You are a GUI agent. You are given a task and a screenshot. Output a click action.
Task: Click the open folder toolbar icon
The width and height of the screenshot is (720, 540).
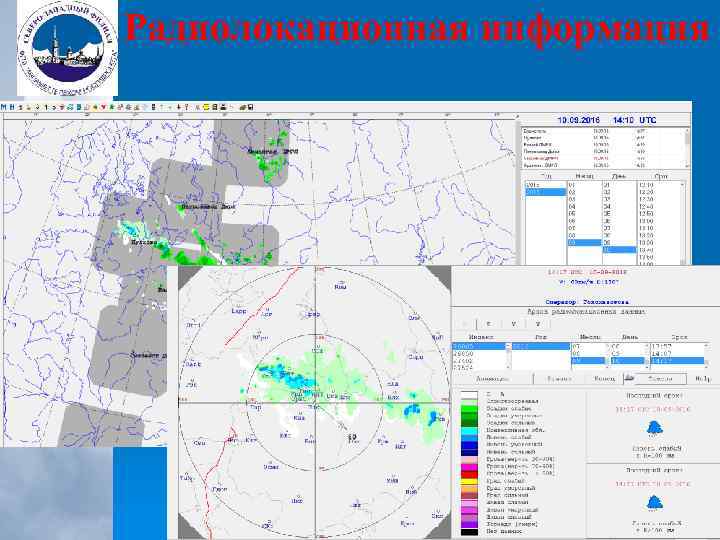[x=242, y=107]
